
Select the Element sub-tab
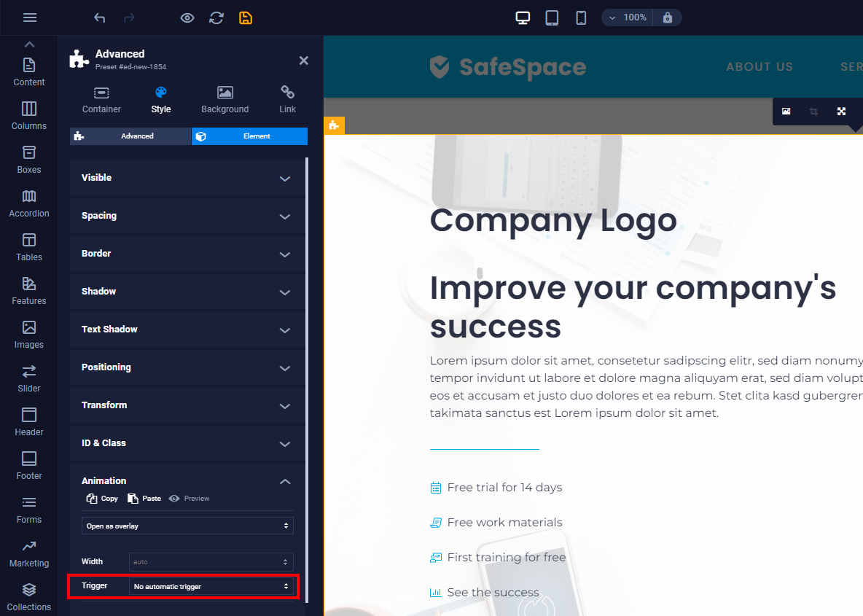click(x=249, y=136)
